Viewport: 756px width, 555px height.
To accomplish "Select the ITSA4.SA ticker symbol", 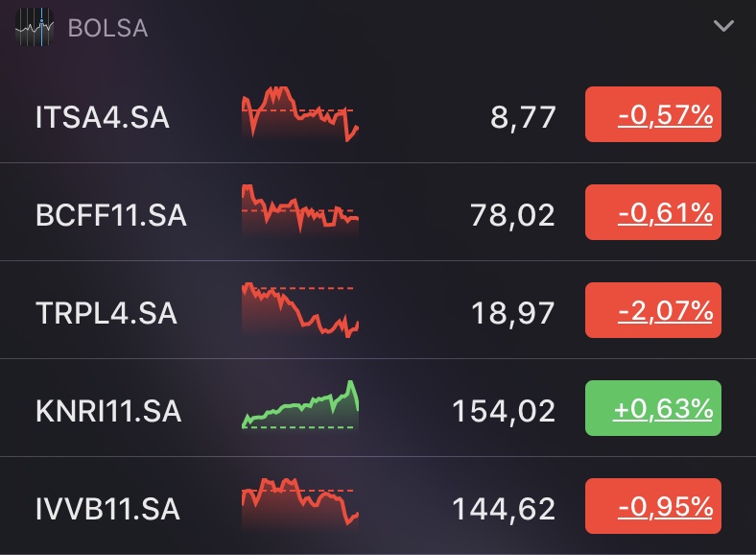I will click(103, 117).
